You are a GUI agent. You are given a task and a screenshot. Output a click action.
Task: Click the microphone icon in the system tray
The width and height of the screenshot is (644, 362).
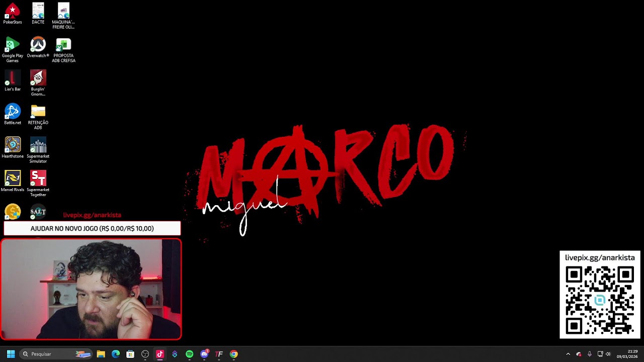(589, 354)
